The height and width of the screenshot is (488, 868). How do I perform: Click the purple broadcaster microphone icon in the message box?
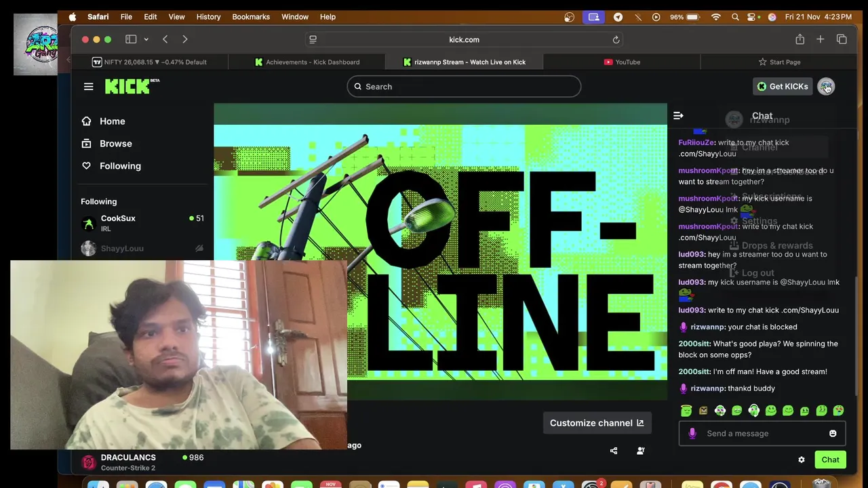pyautogui.click(x=692, y=434)
